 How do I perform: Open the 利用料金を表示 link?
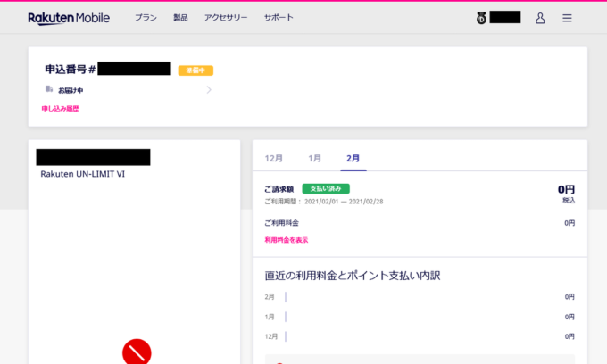click(x=287, y=240)
